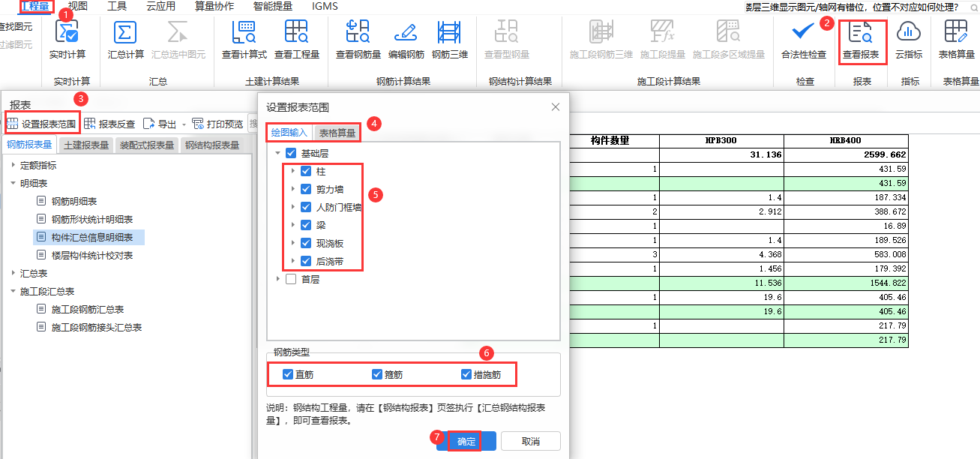This screenshot has width=980, height=459.
Task: Switch to 土建报表量 tab
Action: tap(86, 145)
